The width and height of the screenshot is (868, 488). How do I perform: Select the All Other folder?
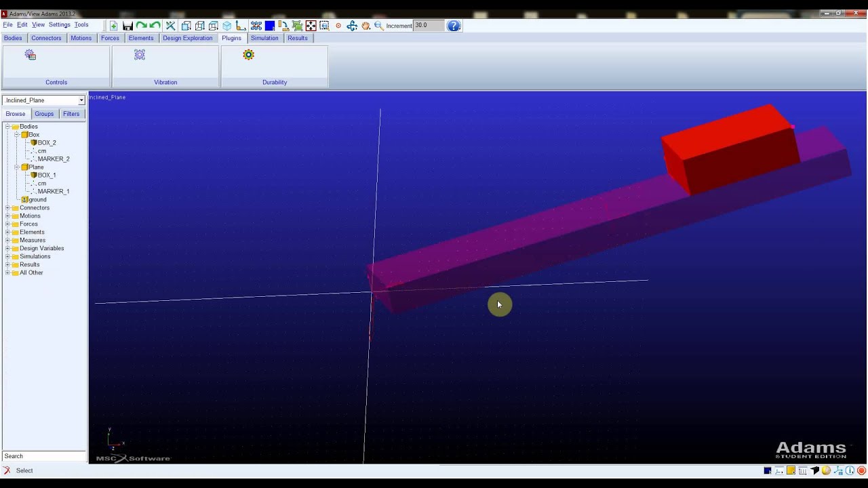(x=31, y=273)
